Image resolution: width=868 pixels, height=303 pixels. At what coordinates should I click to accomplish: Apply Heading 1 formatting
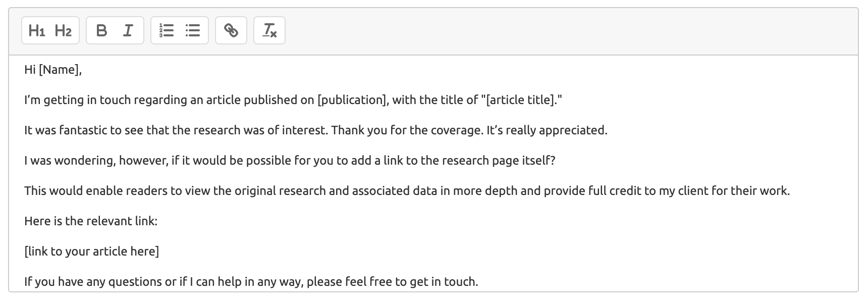pyautogui.click(x=37, y=31)
